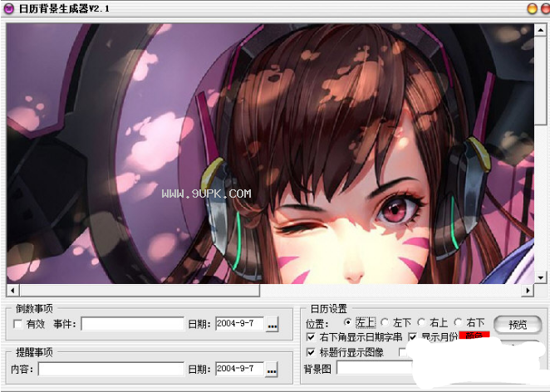Select the 左上 position radio button
This screenshot has width=550, height=392.
coord(347,322)
